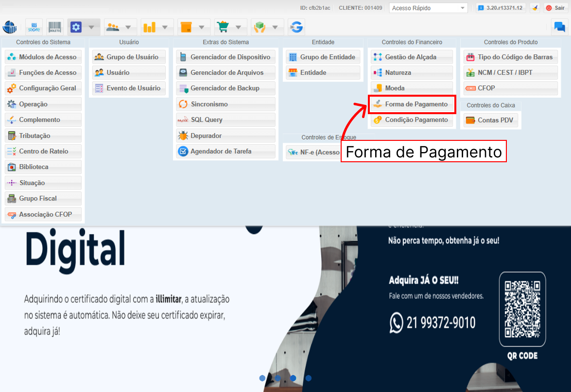Click the Depurador bug icon
571x392 pixels.
pyautogui.click(x=183, y=136)
